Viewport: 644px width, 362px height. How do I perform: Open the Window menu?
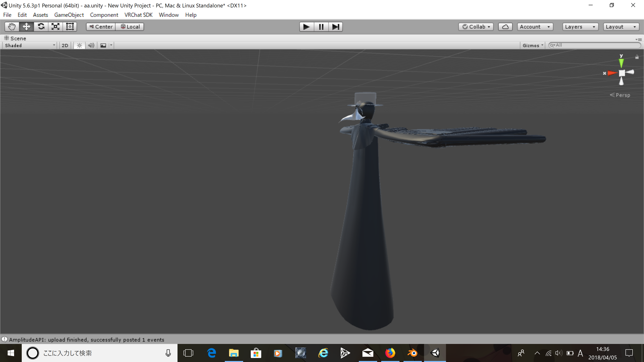(169, 15)
